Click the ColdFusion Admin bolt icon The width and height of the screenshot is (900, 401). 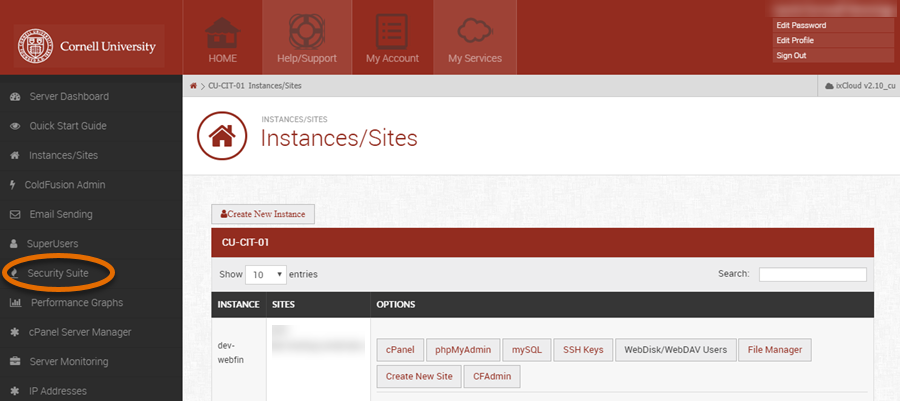point(13,185)
